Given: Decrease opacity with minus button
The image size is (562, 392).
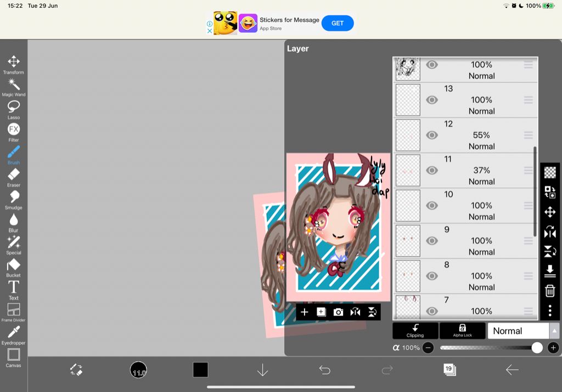Looking at the screenshot, I should (x=428, y=348).
